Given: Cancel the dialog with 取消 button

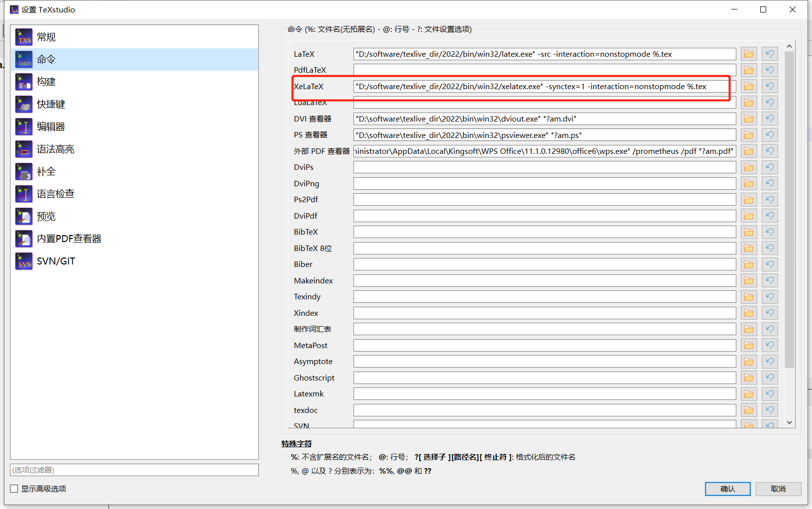Looking at the screenshot, I should [778, 489].
